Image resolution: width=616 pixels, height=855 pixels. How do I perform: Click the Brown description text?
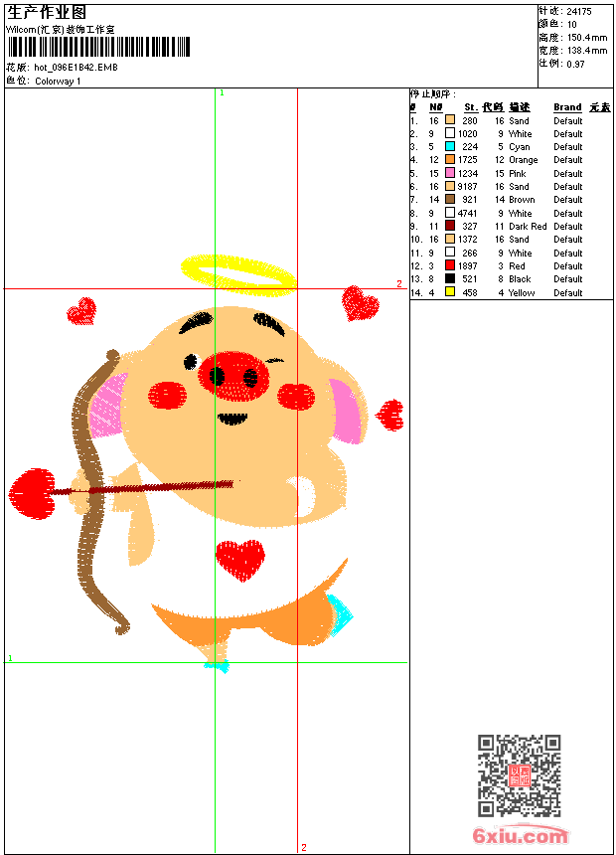point(522,200)
